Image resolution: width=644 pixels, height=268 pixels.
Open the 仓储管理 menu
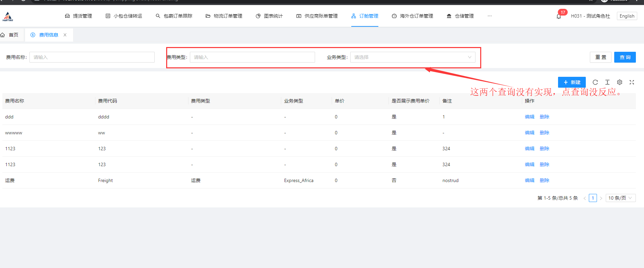(460, 16)
